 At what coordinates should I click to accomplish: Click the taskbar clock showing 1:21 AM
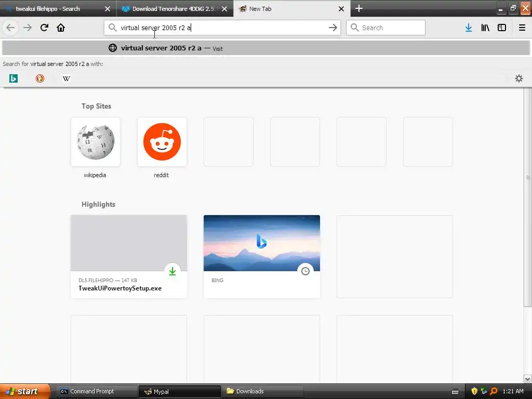513,391
